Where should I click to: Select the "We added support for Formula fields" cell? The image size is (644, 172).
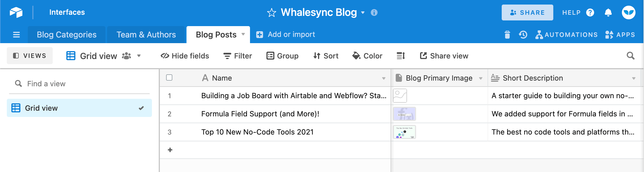564,114
